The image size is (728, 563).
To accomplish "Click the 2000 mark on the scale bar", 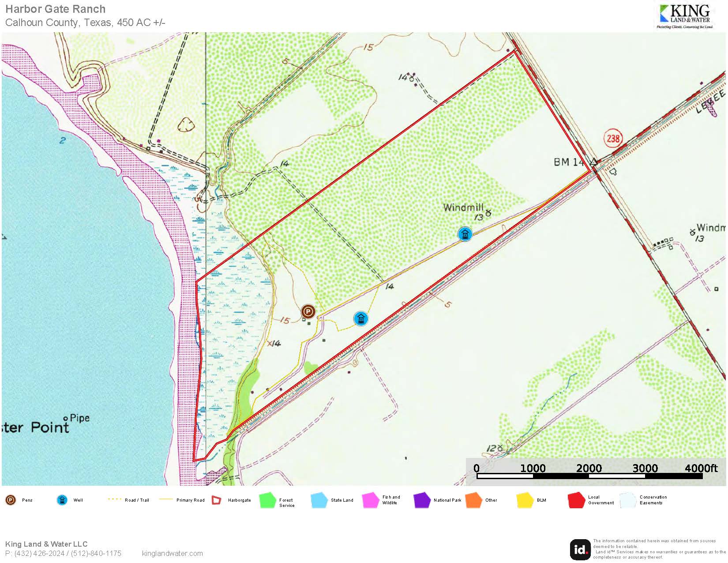I will pyautogui.click(x=589, y=469).
